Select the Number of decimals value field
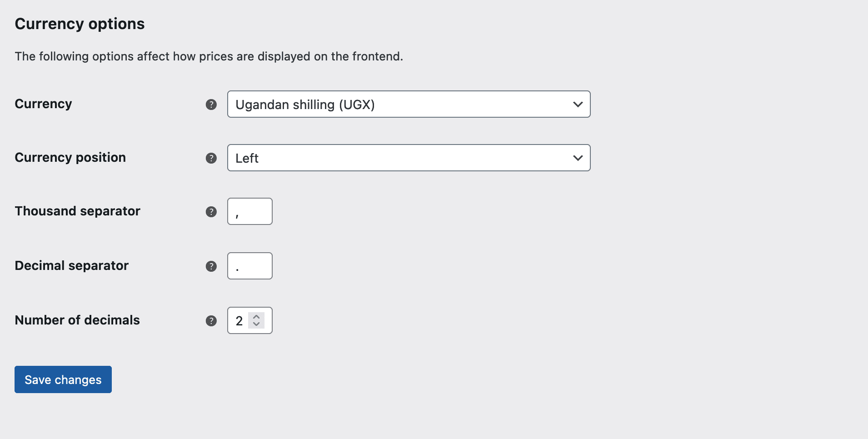This screenshot has width=868, height=439. (240, 320)
